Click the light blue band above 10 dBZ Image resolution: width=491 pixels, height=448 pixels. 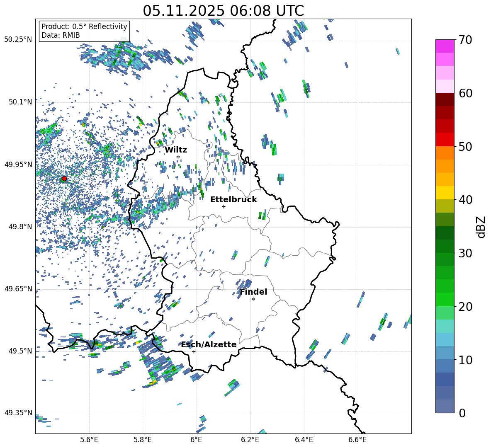point(445,353)
